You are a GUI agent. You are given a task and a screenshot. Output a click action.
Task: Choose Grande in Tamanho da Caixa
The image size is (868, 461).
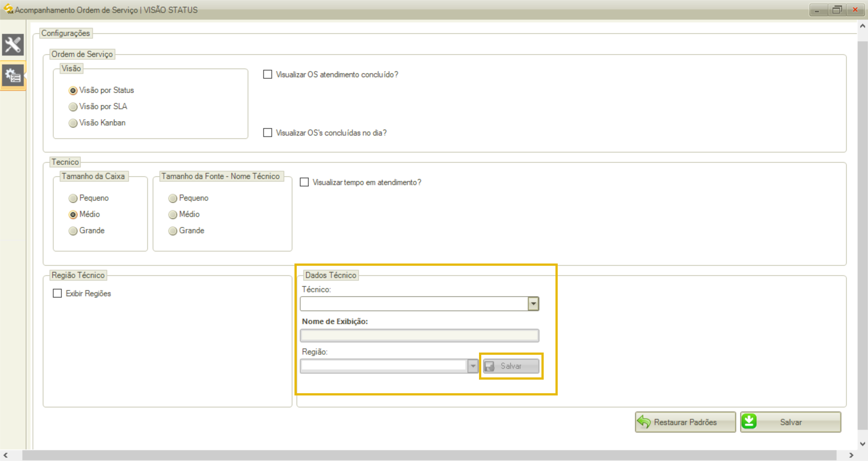[73, 231]
